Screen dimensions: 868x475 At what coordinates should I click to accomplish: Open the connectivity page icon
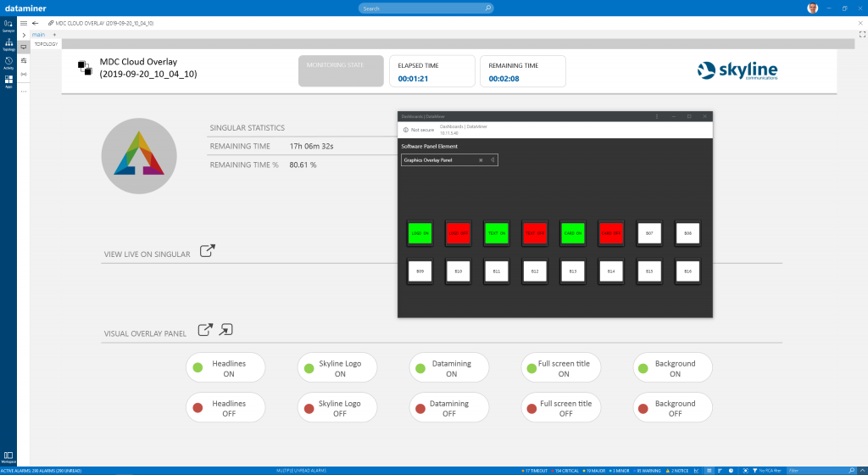click(24, 74)
